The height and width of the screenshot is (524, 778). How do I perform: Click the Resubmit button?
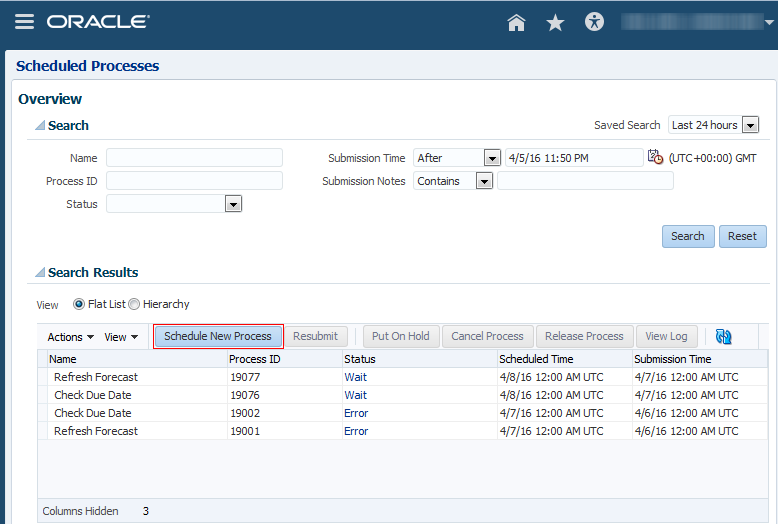pyautogui.click(x=316, y=336)
